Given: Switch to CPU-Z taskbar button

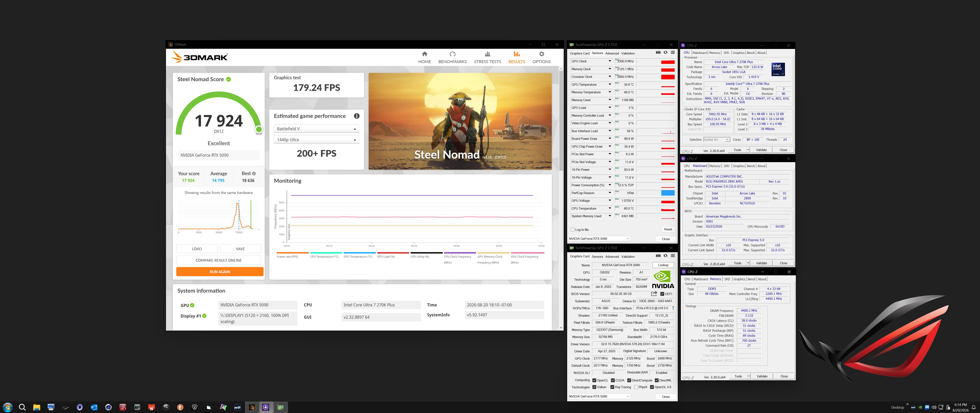Looking at the screenshot, I should click(265, 407).
